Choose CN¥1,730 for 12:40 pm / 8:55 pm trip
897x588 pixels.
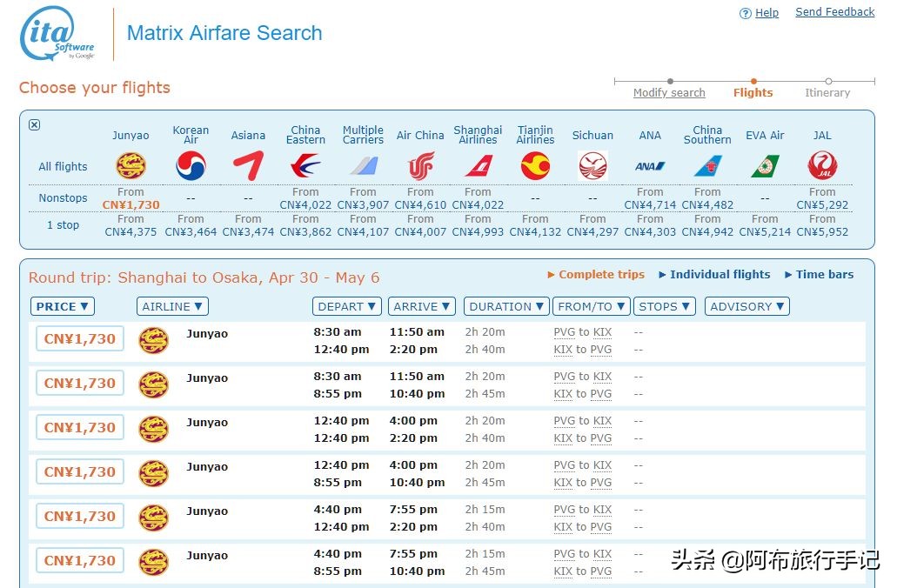[80, 472]
